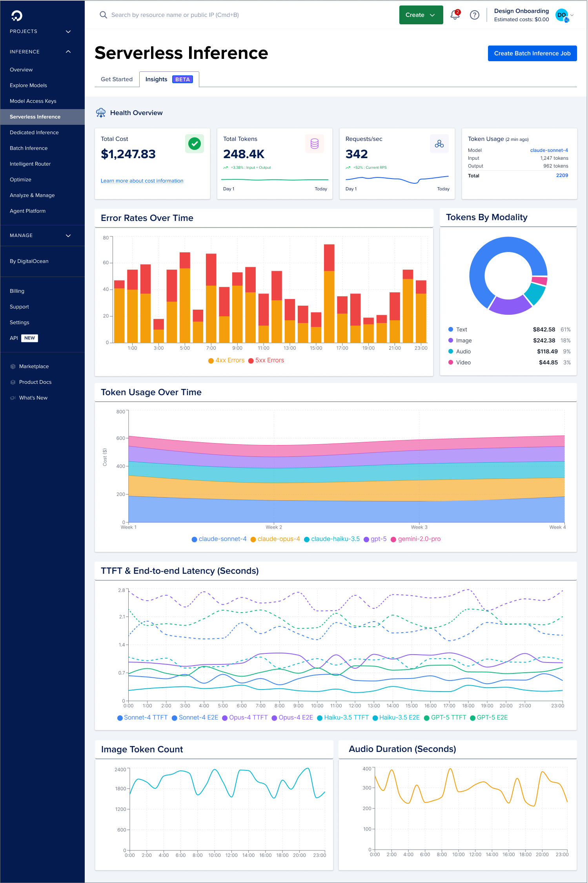This screenshot has height=883, width=588.
Task: Click the DigitalOcean logo icon
Action: [17, 16]
